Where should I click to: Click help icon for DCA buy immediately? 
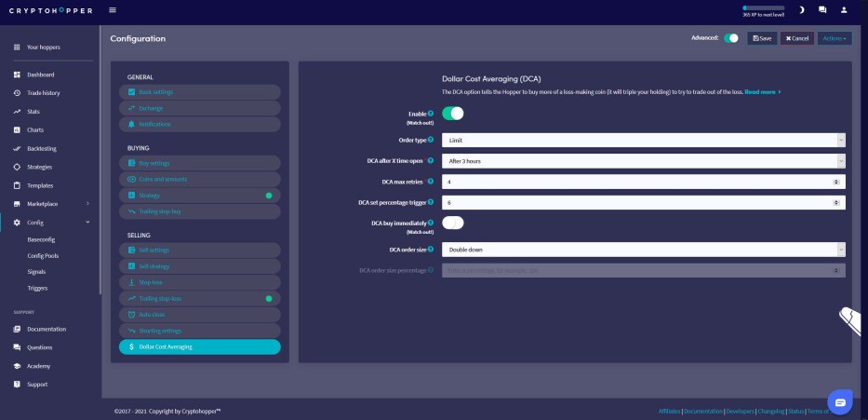[x=431, y=223]
